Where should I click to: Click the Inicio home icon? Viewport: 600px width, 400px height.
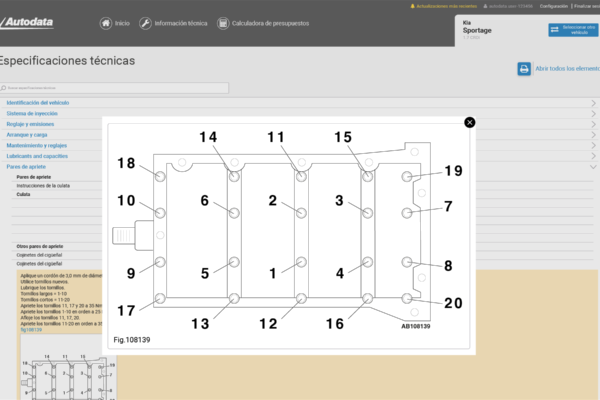pos(107,23)
